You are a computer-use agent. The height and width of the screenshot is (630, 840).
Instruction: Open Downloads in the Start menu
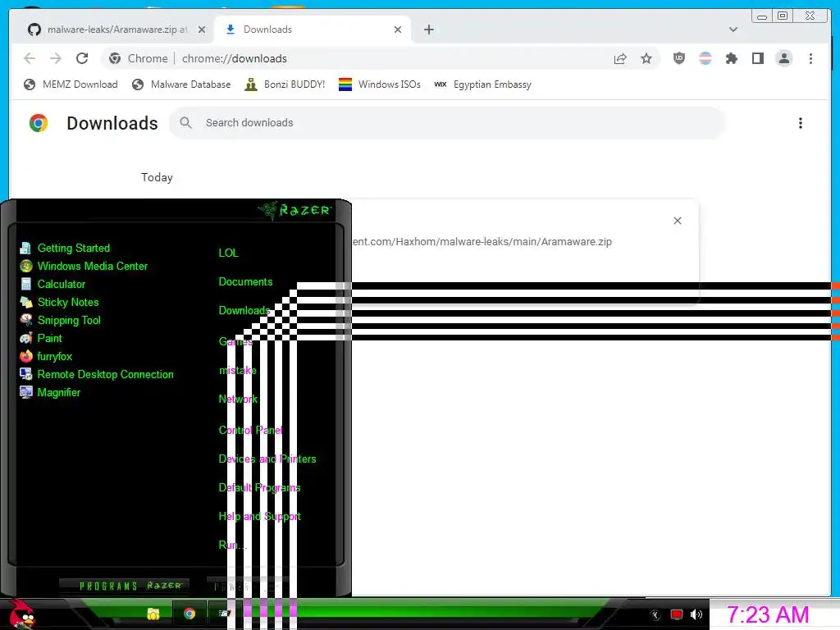coord(244,311)
